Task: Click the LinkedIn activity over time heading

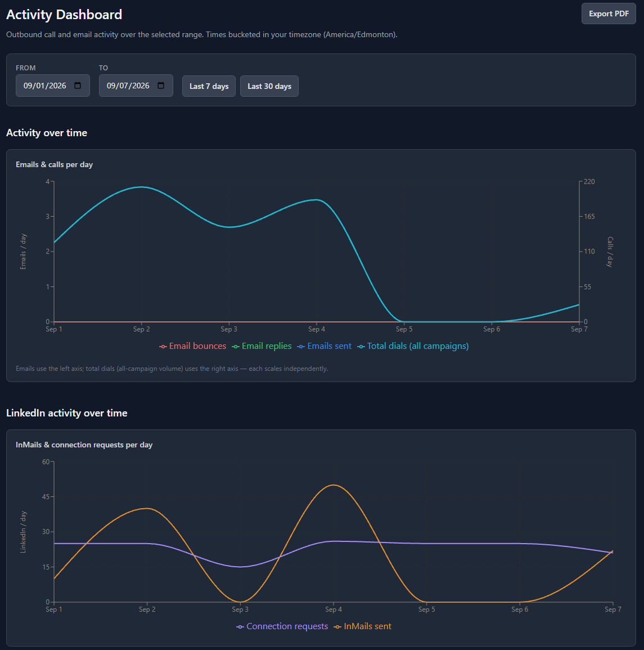Action: [67, 413]
